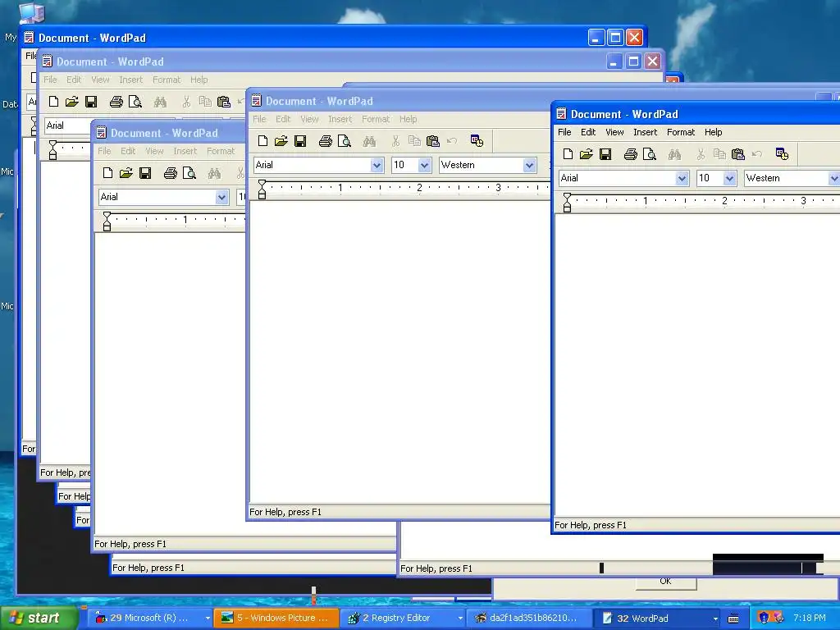
Task: Click Find binoculars in faded window lacking Help menu
Action: [x=214, y=172]
